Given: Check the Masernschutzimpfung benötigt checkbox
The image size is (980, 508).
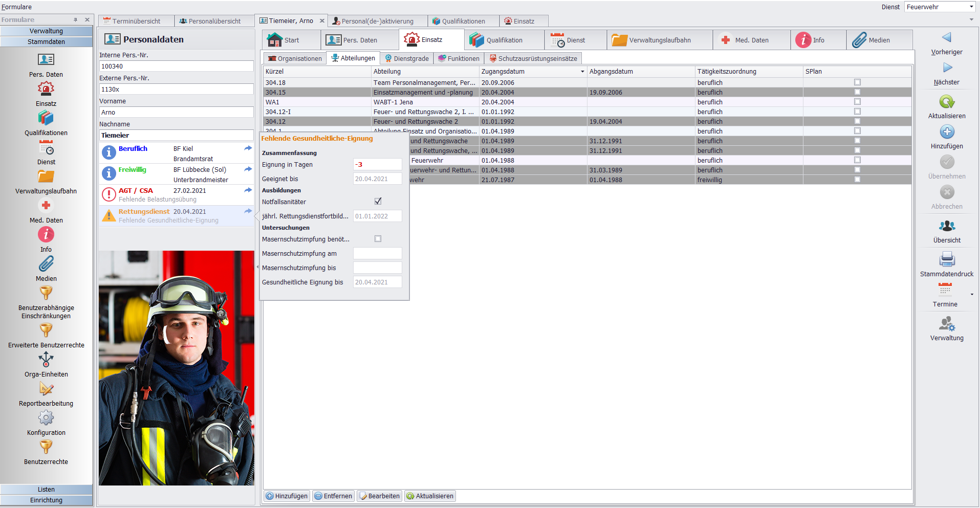Looking at the screenshot, I should 378,239.
